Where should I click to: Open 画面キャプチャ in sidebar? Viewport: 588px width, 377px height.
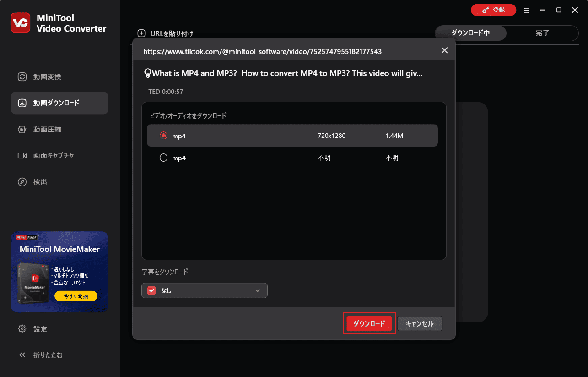point(59,156)
